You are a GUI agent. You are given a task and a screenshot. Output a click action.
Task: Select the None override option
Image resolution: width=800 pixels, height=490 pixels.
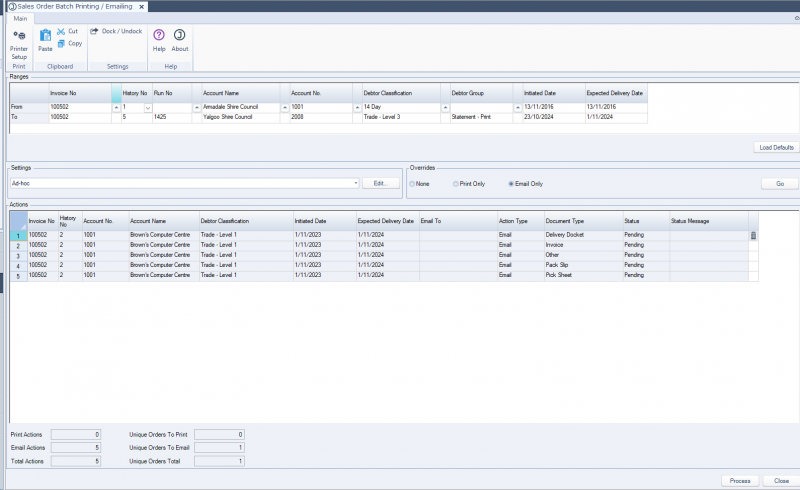(413, 184)
